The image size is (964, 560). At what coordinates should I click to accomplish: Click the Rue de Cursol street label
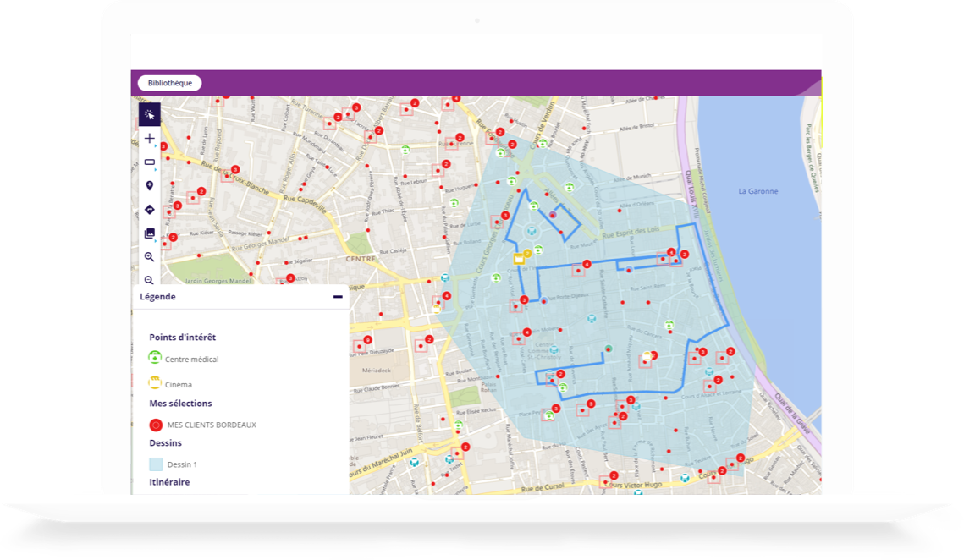(543, 488)
